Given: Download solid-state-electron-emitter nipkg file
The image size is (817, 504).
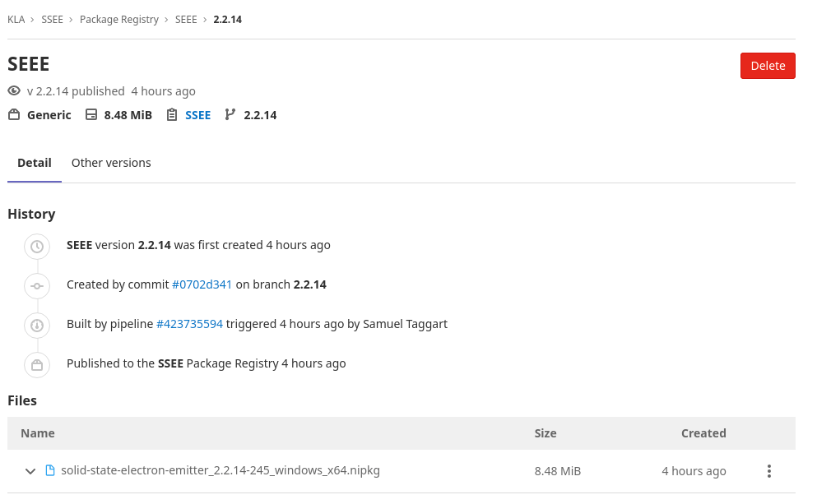Looking at the screenshot, I should pos(220,470).
